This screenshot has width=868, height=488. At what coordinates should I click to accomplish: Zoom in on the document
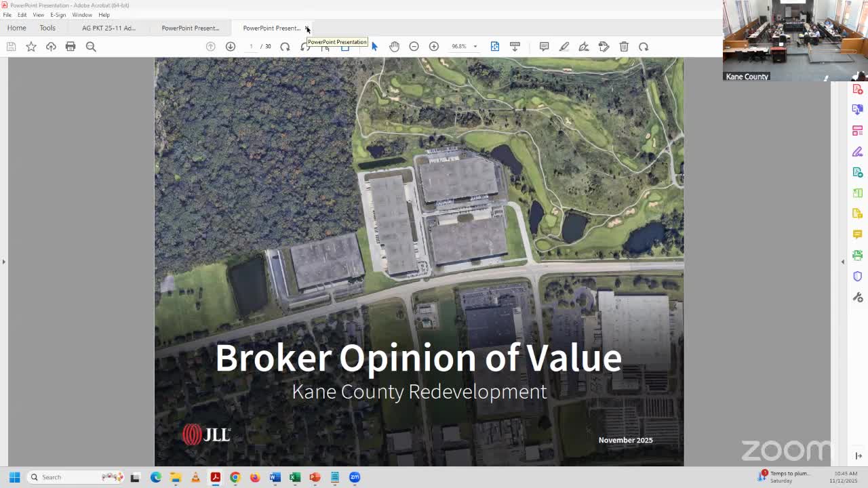(433, 46)
